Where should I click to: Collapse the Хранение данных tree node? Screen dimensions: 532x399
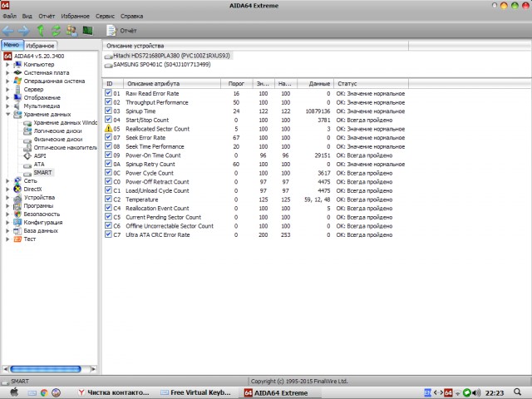tap(7, 115)
